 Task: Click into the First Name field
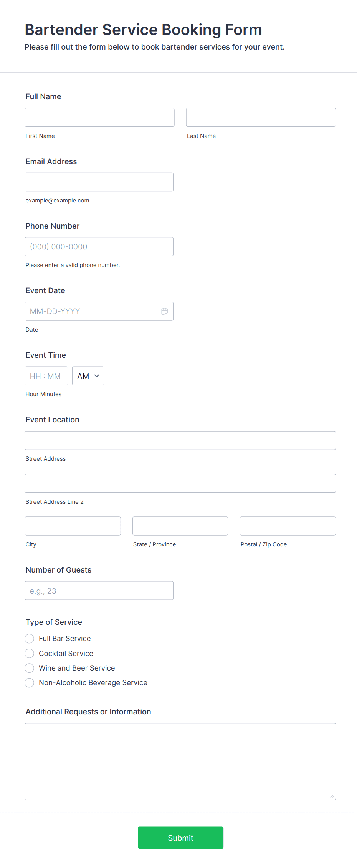tap(99, 117)
